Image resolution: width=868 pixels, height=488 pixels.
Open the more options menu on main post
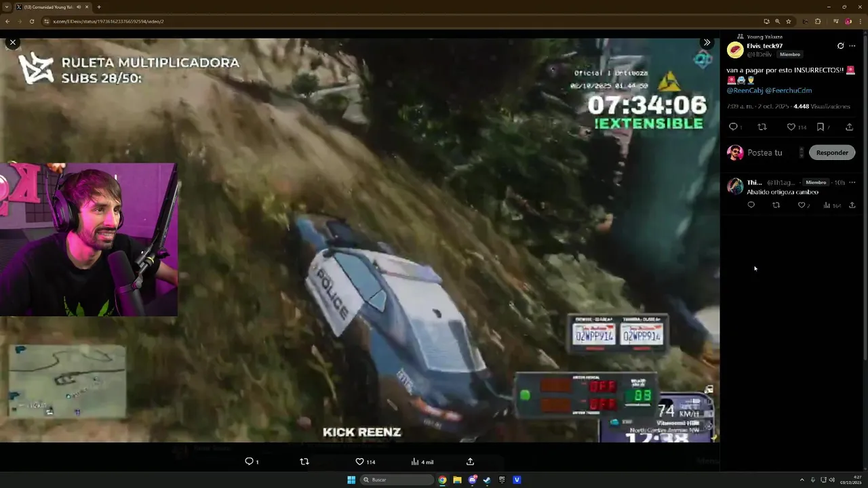coord(852,46)
